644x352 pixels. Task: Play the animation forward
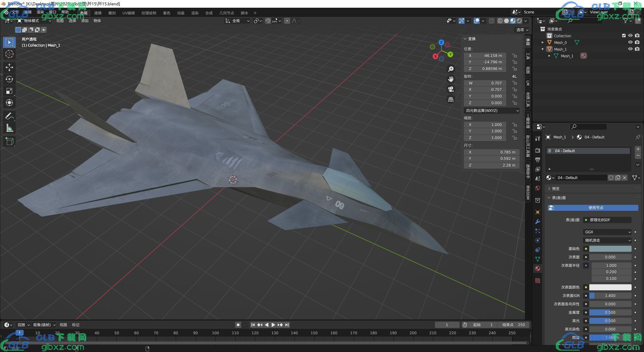pos(273,325)
